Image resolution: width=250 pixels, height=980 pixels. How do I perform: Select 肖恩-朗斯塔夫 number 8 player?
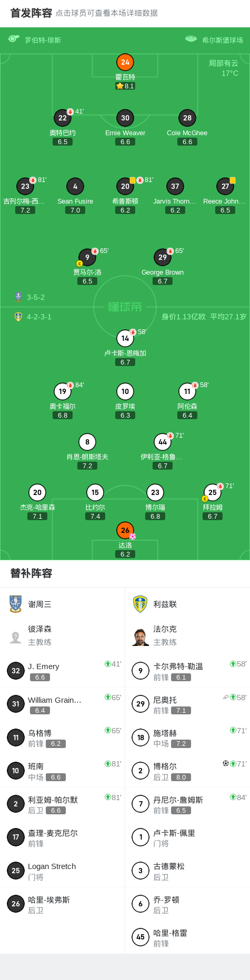(x=87, y=442)
